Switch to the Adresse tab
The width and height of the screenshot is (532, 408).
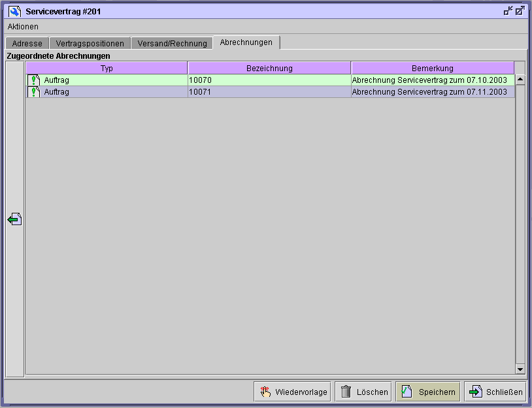point(27,44)
